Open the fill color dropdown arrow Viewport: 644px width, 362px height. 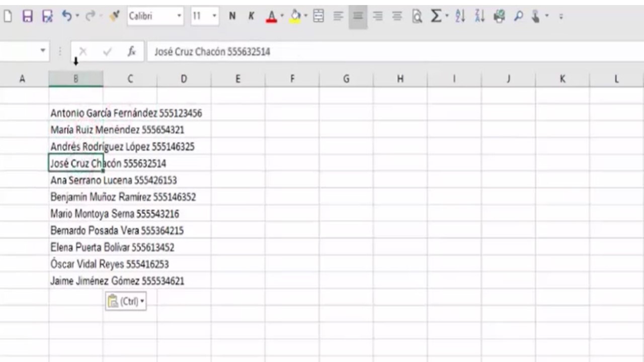[x=305, y=16]
